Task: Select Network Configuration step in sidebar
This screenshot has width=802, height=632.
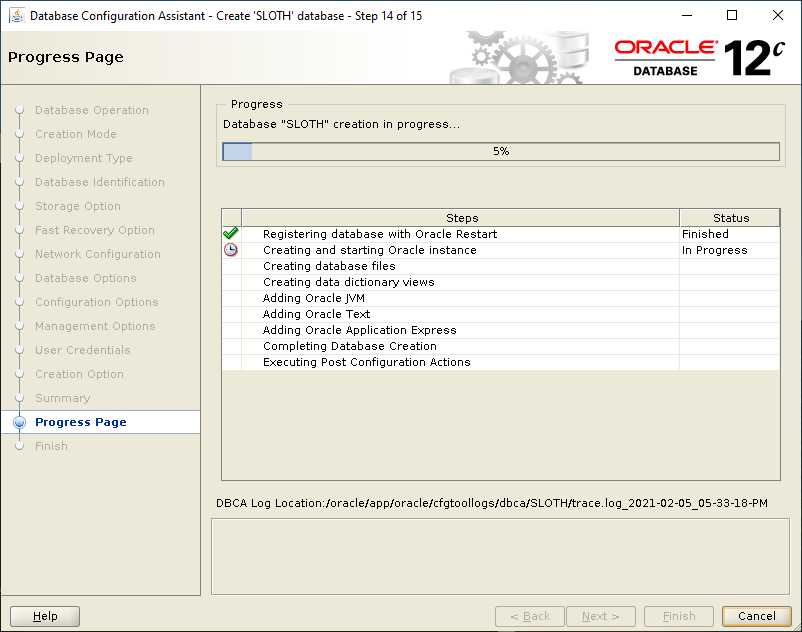Action: click(98, 254)
